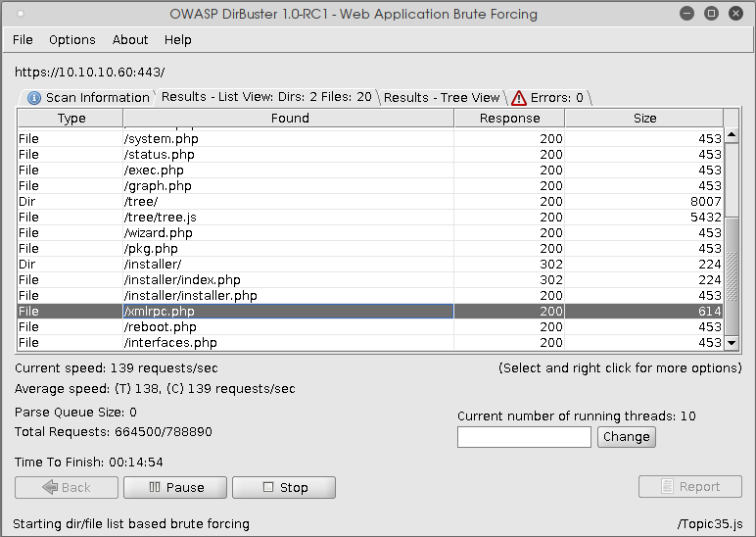Click the target URL https://10.10.10.60:443/
This screenshot has height=537, width=756.
(90, 73)
